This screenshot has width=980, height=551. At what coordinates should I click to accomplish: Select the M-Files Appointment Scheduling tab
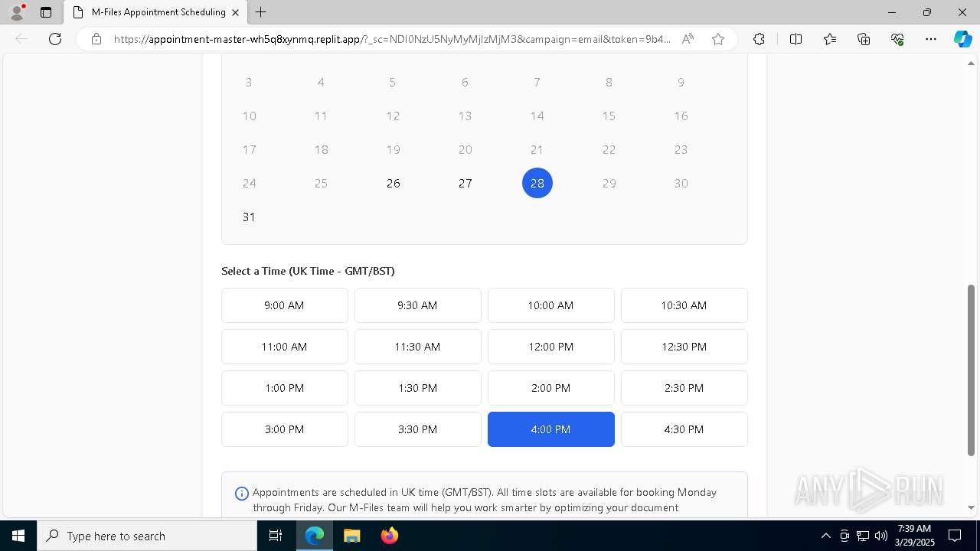[x=156, y=12]
